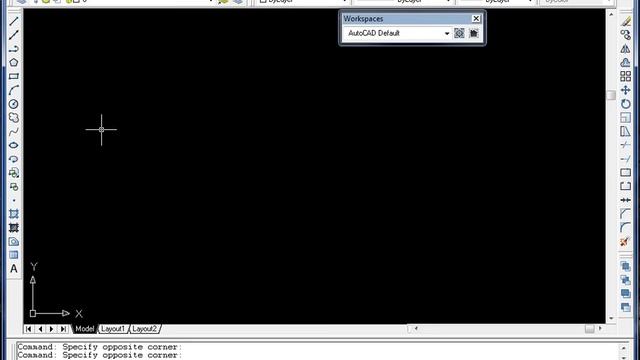640x360 pixels.
Task: Open the Gradient fill tool
Action: 13,228
